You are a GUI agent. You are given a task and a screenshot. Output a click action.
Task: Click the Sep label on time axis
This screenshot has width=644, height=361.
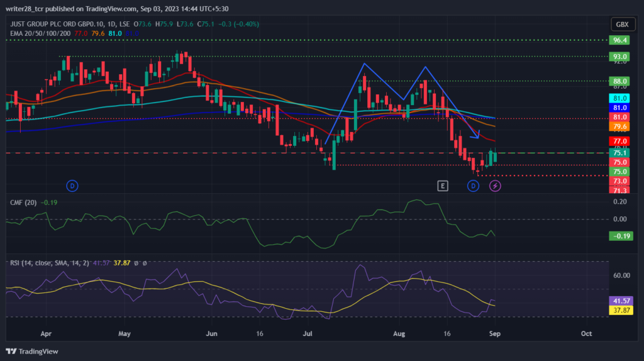[495, 333]
